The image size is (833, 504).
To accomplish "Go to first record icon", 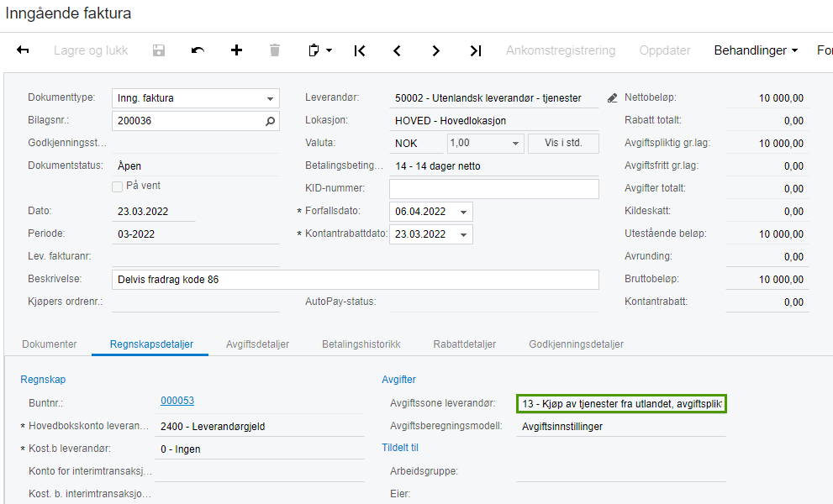I will coord(360,50).
